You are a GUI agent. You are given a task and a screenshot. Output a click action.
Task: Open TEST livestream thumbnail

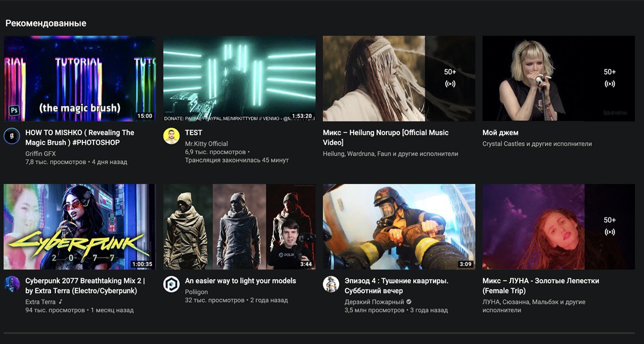[239, 78]
